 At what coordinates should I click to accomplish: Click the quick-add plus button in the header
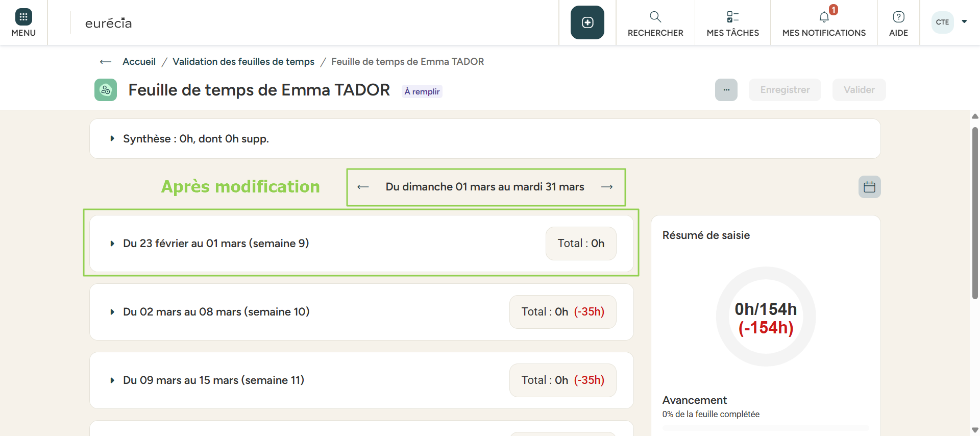click(x=587, y=22)
